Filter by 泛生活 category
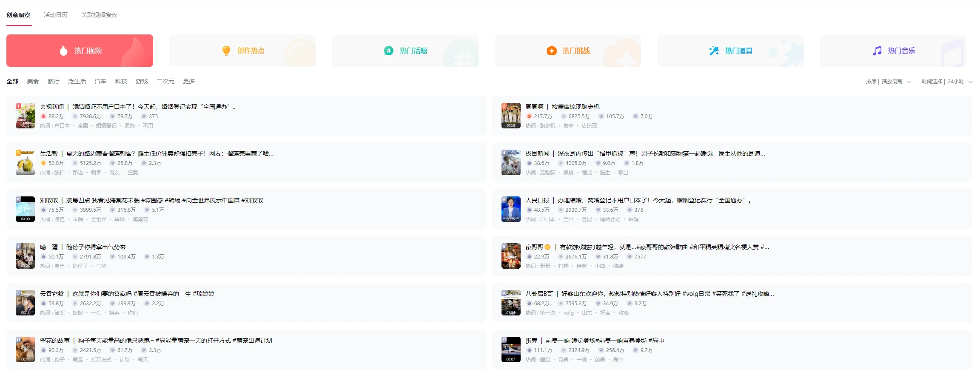This screenshot has height=372, width=980. coord(77,81)
